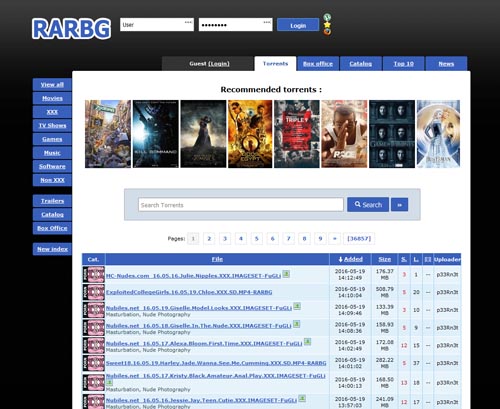Image resolution: width=500 pixels, height=409 pixels.
Task: Click green image icon in the 176.37 MB row
Action: [286, 274]
